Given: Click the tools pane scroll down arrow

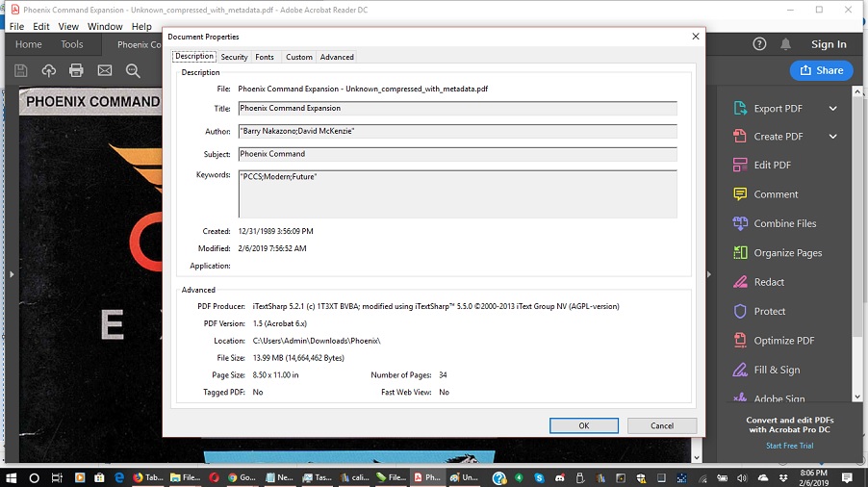Looking at the screenshot, I should pyautogui.click(x=857, y=397).
